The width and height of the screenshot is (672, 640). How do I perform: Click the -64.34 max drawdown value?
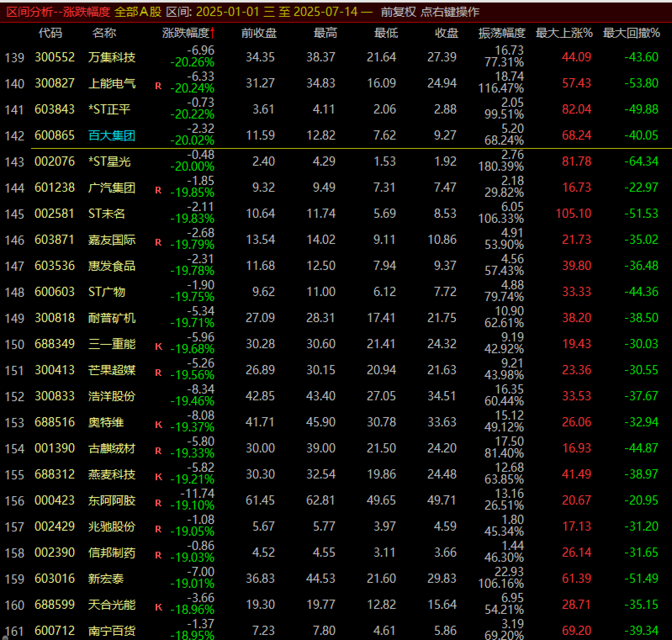click(641, 161)
